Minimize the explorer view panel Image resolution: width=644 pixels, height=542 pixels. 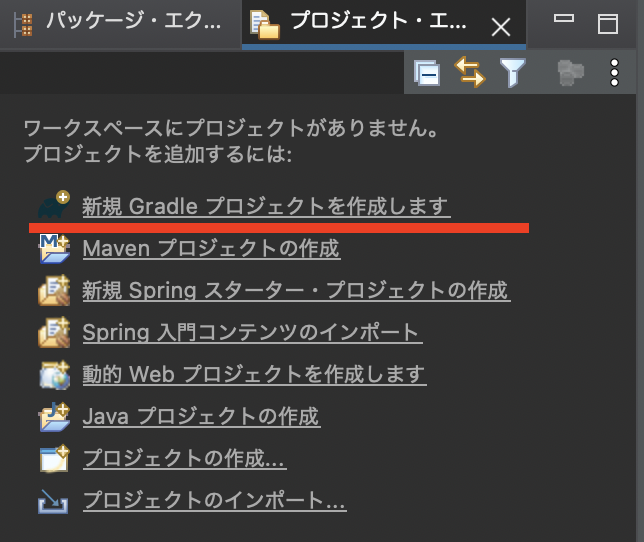[564, 18]
